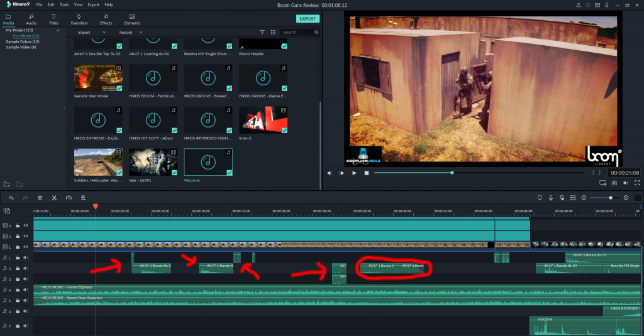Screen dimensions: 644x336
Task: Take a snapshot with the camera icon
Action: pos(614,183)
